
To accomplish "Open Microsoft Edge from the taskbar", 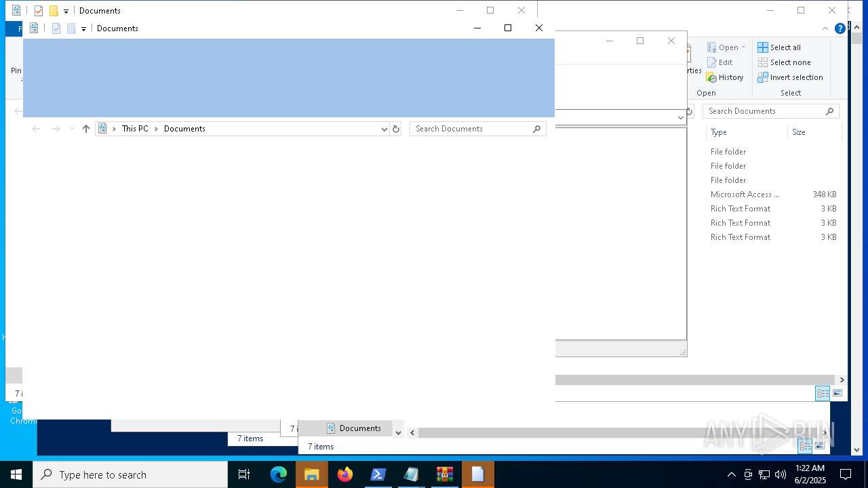I will (x=279, y=474).
